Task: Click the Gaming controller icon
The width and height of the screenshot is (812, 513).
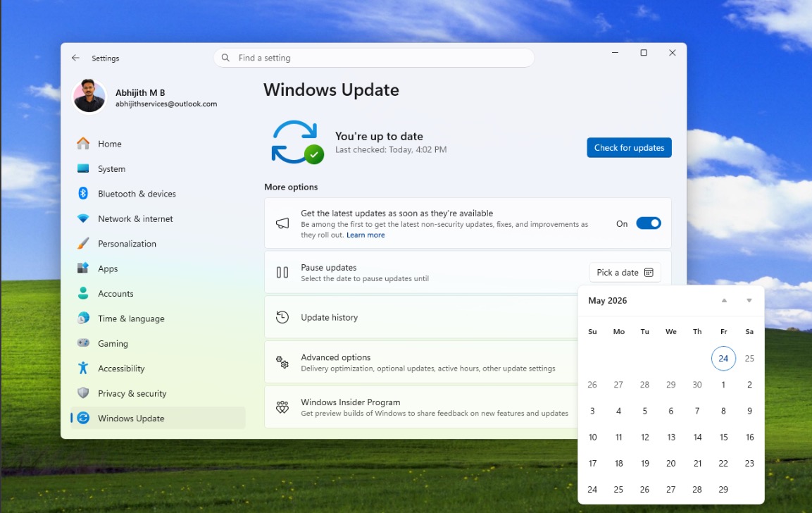Action: 83,342
